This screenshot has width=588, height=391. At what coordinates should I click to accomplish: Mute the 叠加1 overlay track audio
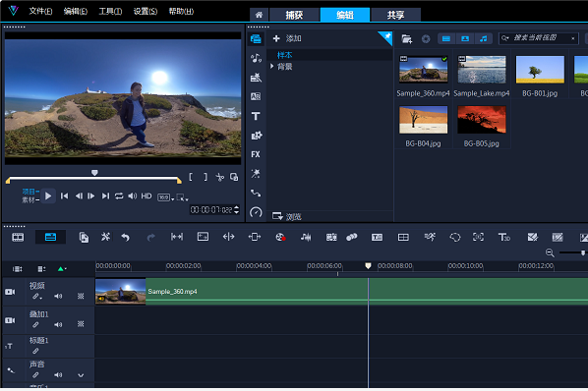(58, 325)
